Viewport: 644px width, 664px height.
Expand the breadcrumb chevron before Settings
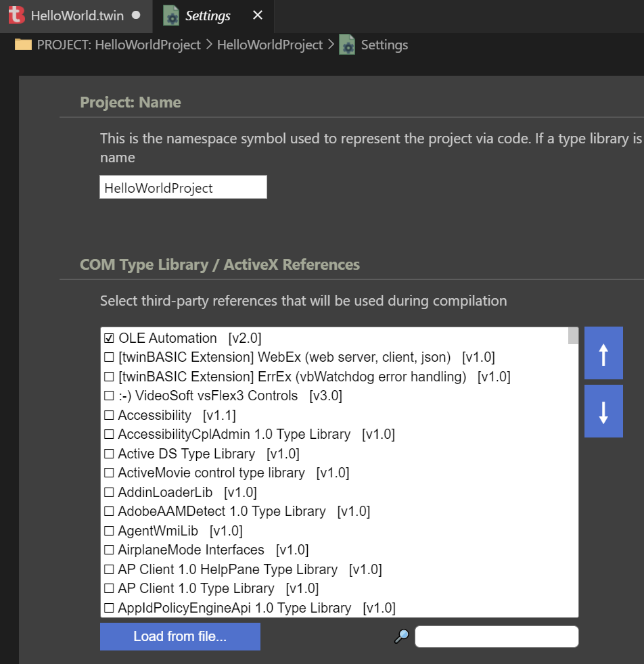click(331, 45)
